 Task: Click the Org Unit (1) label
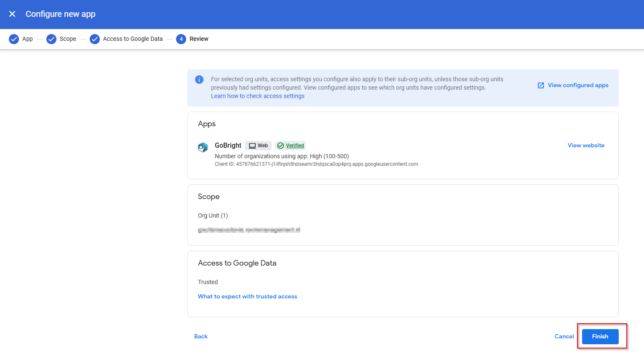pyautogui.click(x=213, y=215)
